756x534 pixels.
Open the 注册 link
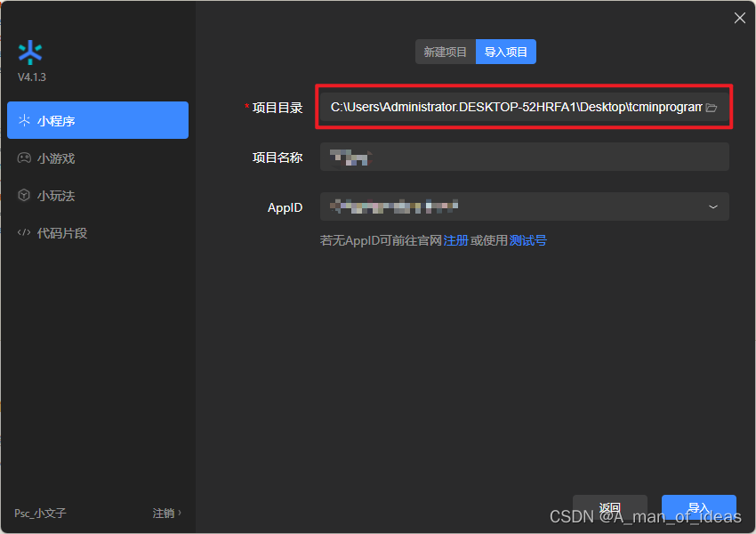coord(455,240)
